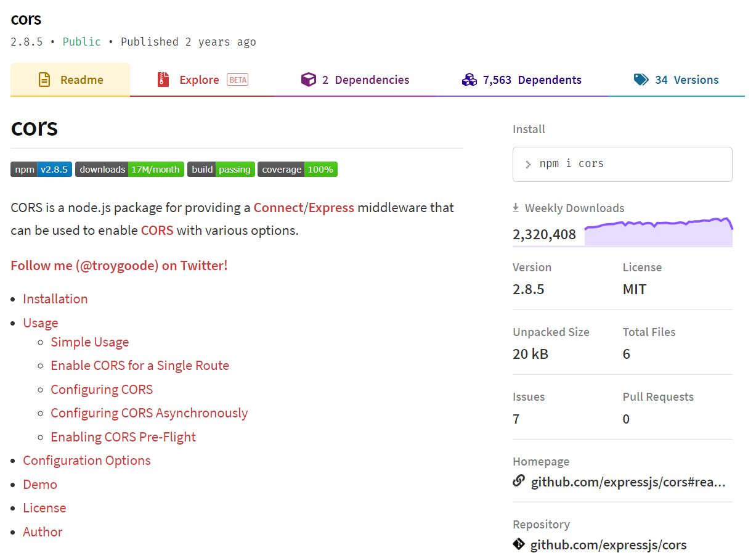
Task: Jump to the Author section
Action: pos(43,532)
